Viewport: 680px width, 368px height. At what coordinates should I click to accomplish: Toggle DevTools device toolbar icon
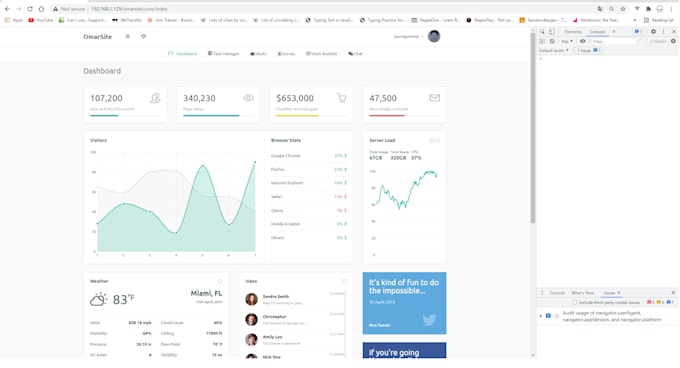point(551,32)
